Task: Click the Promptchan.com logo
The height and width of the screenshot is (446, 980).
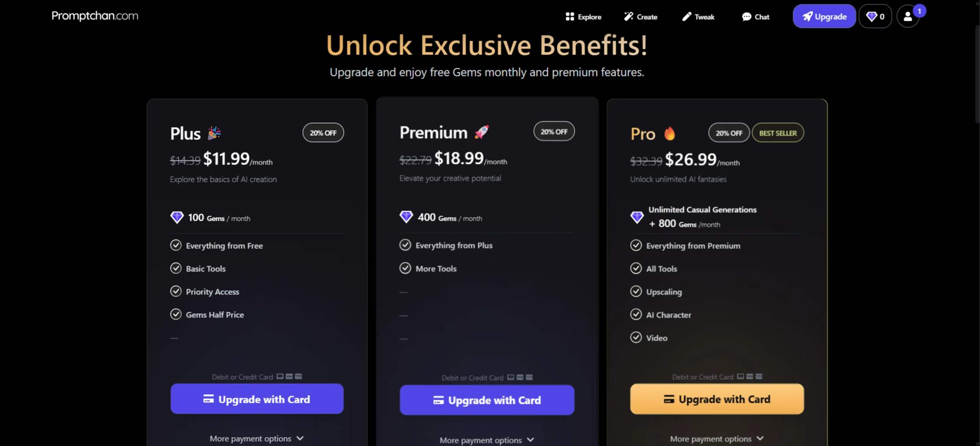Action: point(95,16)
